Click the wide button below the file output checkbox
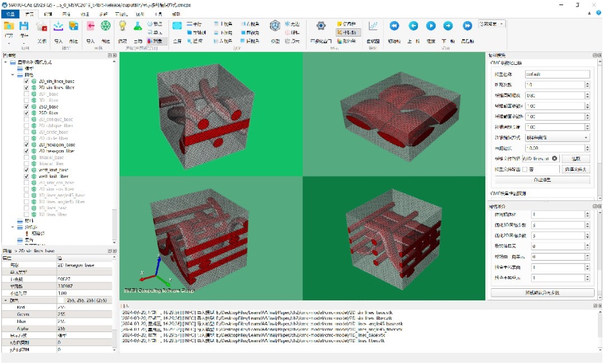This screenshot has height=364, width=603. 542,180
